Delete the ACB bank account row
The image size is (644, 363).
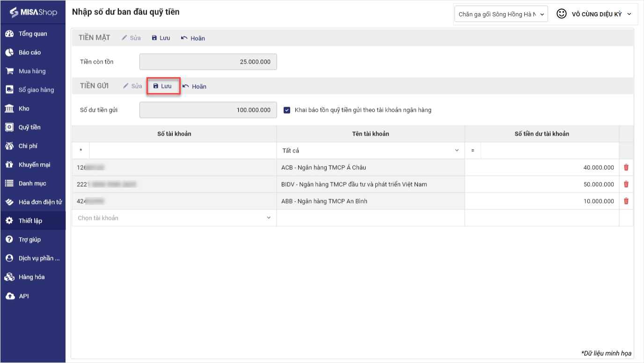626,167
